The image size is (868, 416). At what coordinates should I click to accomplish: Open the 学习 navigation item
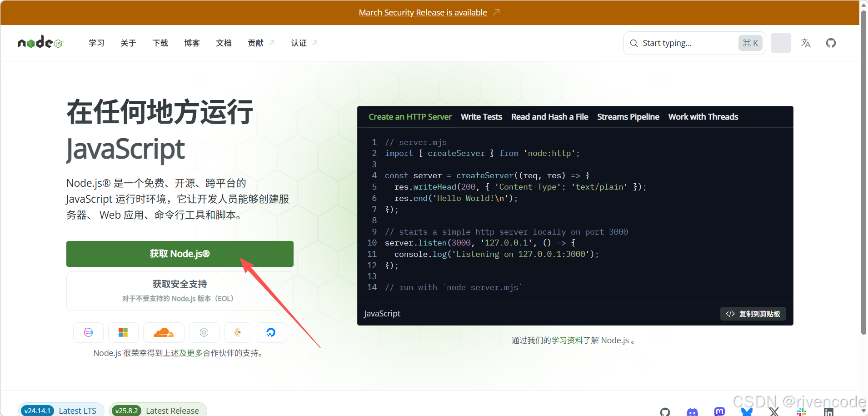[96, 43]
